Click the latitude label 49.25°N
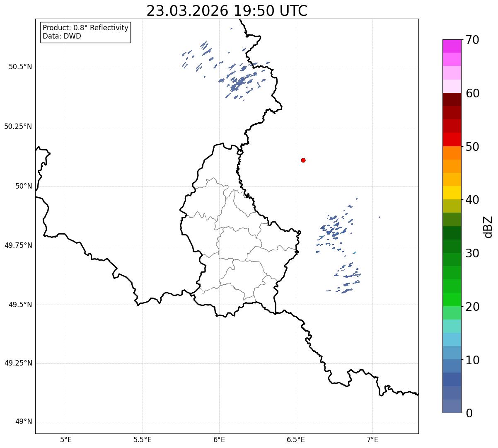The width and height of the screenshot is (498, 448). pyautogui.click(x=18, y=363)
